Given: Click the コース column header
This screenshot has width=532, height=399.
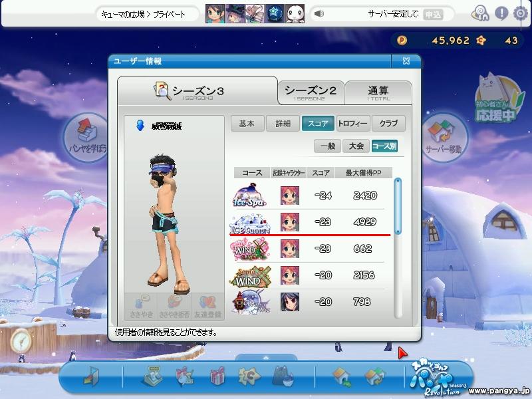Looking at the screenshot, I should point(252,173).
